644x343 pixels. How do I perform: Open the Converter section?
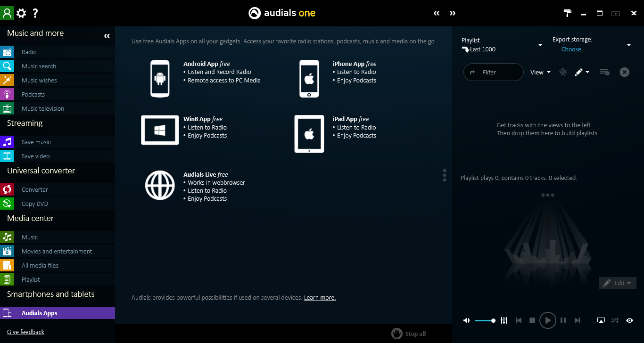click(x=58, y=189)
